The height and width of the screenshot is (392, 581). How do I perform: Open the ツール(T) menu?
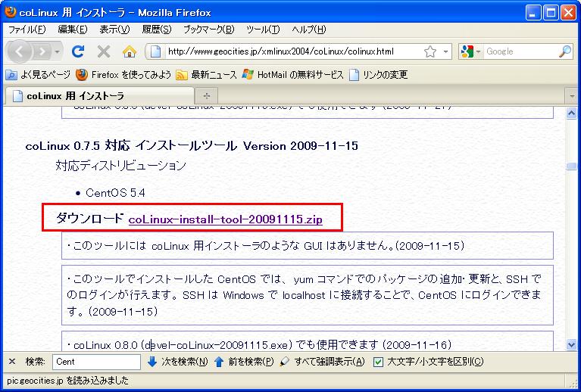pyautogui.click(x=263, y=30)
